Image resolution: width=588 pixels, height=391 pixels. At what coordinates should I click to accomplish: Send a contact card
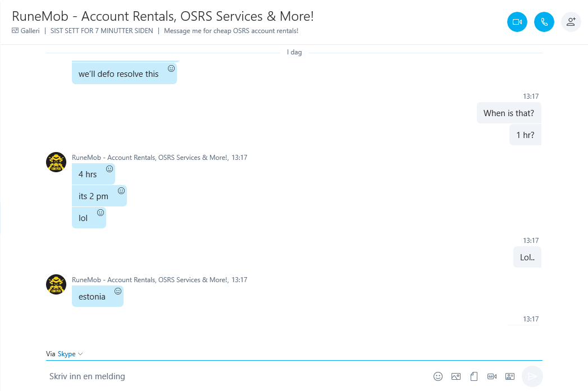point(510,376)
